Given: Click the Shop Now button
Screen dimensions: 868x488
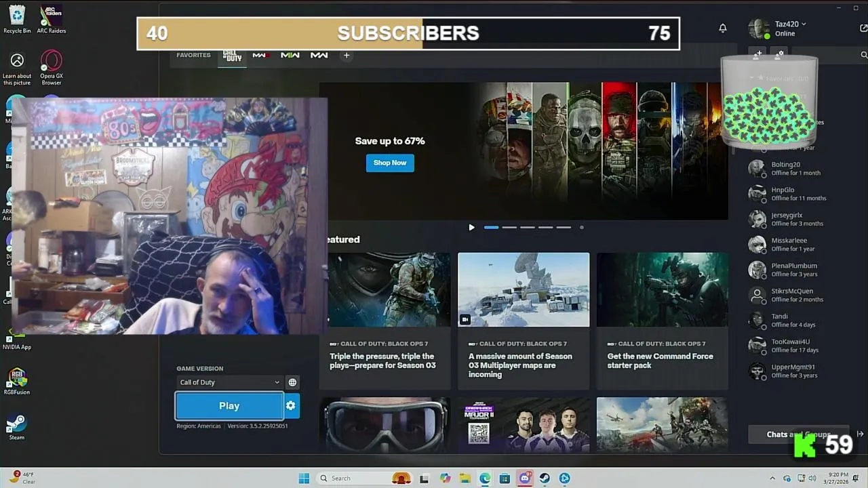Looking at the screenshot, I should pyautogui.click(x=390, y=163).
